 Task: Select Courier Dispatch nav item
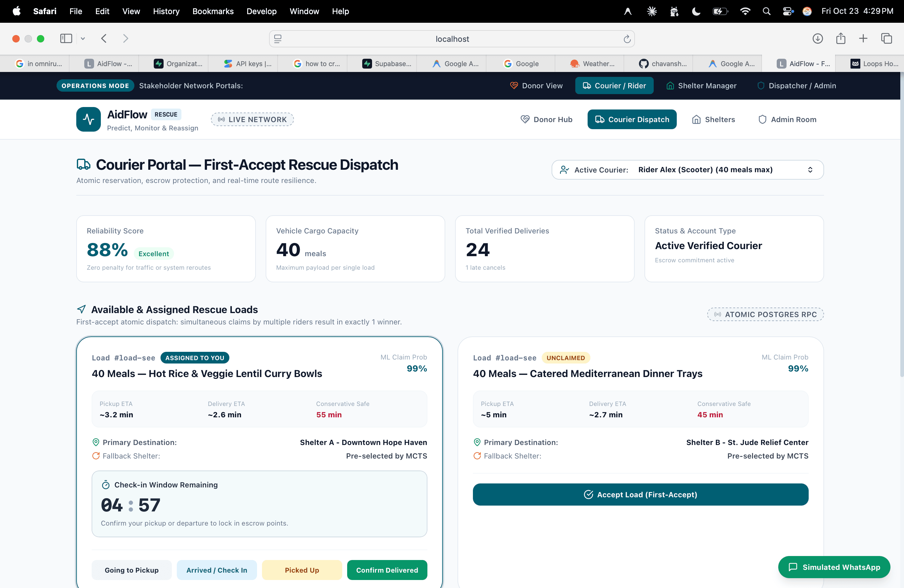tap(632, 119)
